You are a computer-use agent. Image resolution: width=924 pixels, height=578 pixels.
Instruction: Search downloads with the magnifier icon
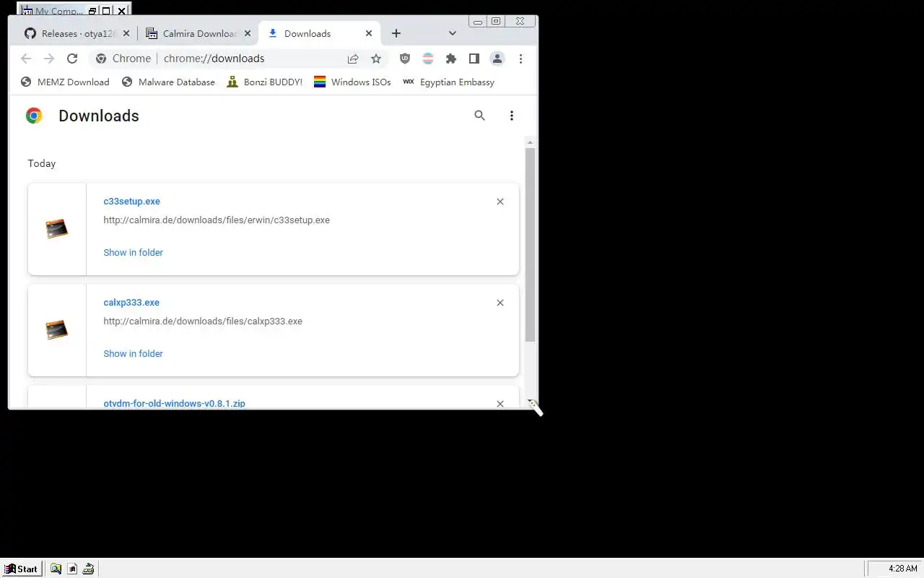479,116
